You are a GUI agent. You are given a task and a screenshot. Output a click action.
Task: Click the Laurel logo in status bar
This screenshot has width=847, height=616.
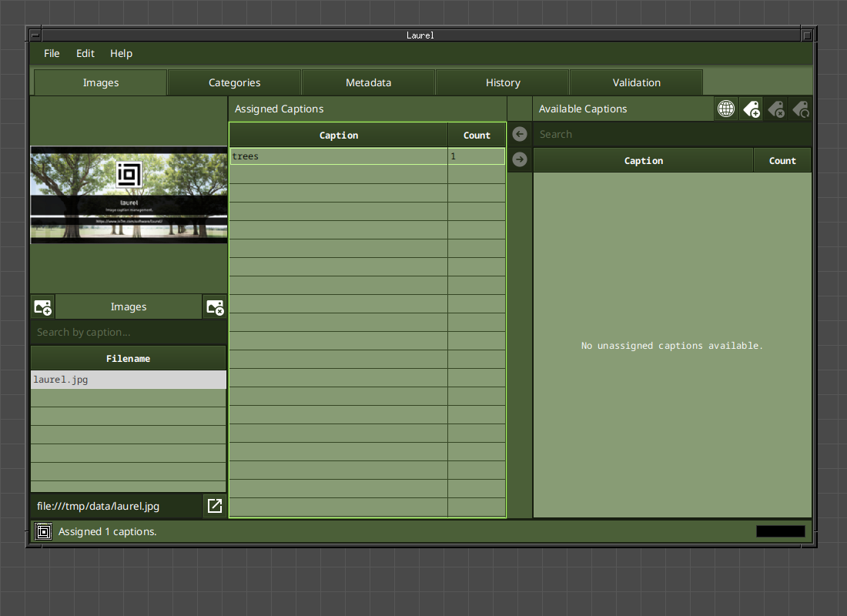[44, 531]
